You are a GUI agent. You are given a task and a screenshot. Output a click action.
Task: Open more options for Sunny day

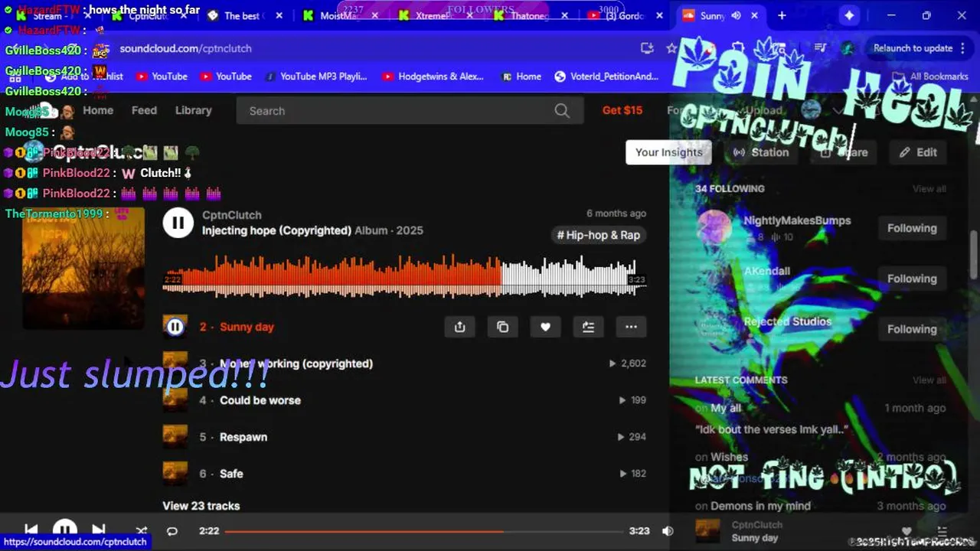pos(631,327)
